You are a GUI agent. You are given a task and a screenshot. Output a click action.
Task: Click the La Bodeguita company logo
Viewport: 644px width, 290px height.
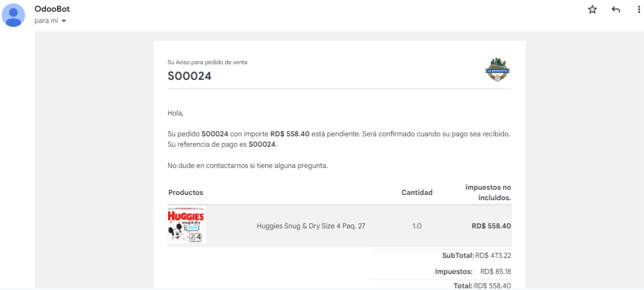click(x=497, y=69)
